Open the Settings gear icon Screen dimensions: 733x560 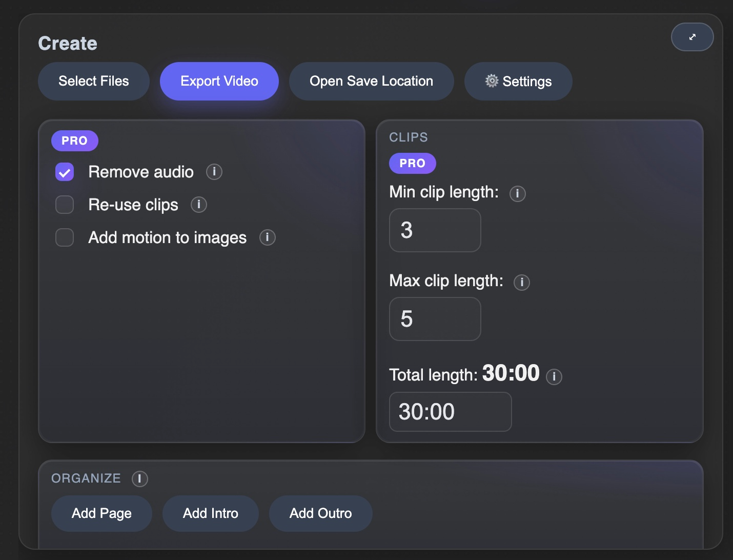pyautogui.click(x=491, y=81)
